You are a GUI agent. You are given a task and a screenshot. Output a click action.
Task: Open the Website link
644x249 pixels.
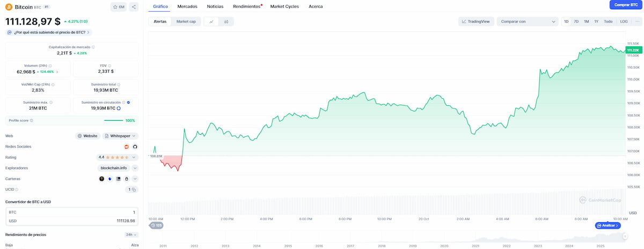coord(87,136)
